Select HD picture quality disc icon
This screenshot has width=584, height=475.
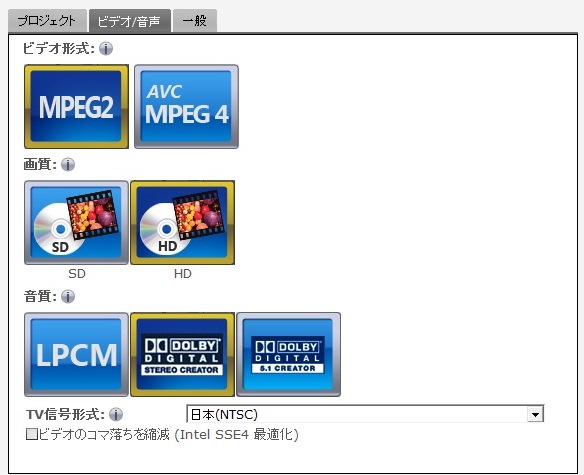(x=182, y=222)
